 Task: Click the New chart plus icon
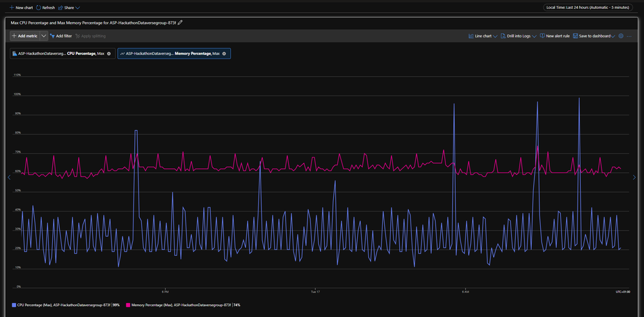[12, 8]
